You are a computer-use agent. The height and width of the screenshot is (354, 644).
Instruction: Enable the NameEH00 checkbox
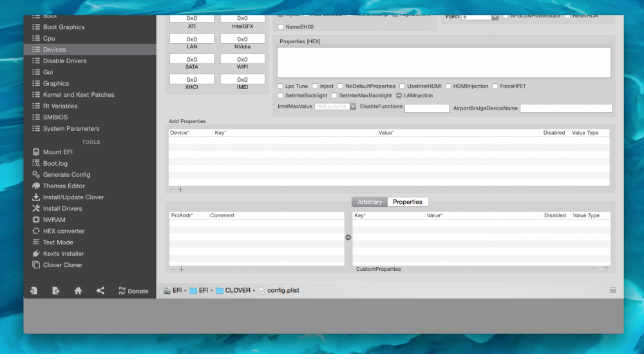(x=281, y=26)
